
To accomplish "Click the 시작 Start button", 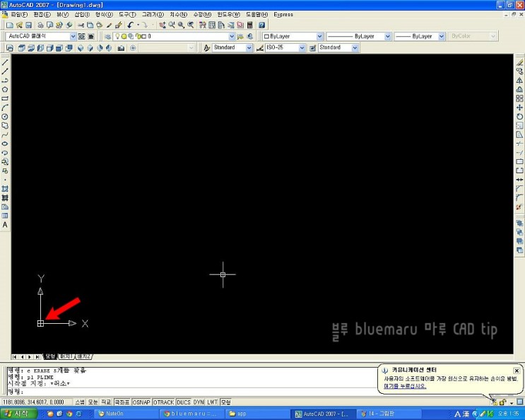I will tap(18, 414).
